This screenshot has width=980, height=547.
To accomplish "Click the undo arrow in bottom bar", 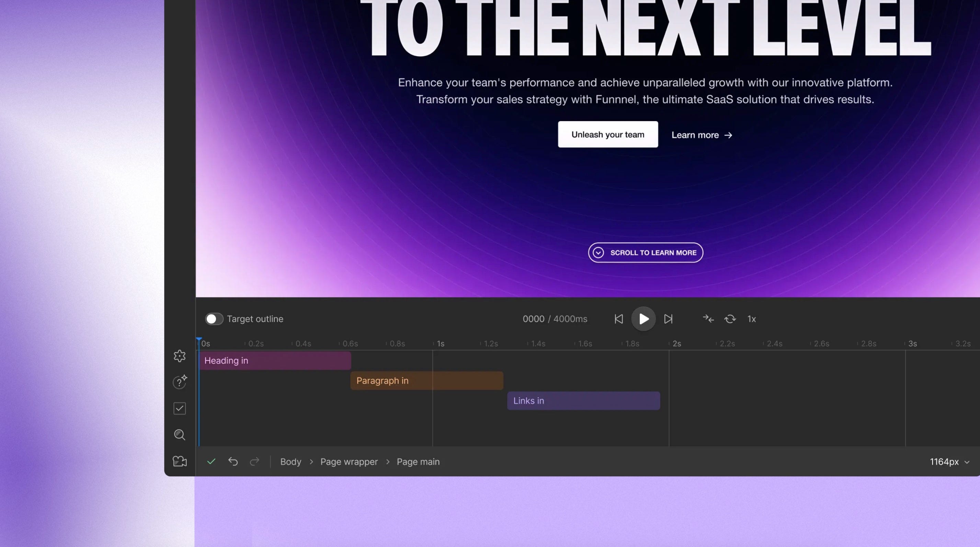I will [x=233, y=462].
